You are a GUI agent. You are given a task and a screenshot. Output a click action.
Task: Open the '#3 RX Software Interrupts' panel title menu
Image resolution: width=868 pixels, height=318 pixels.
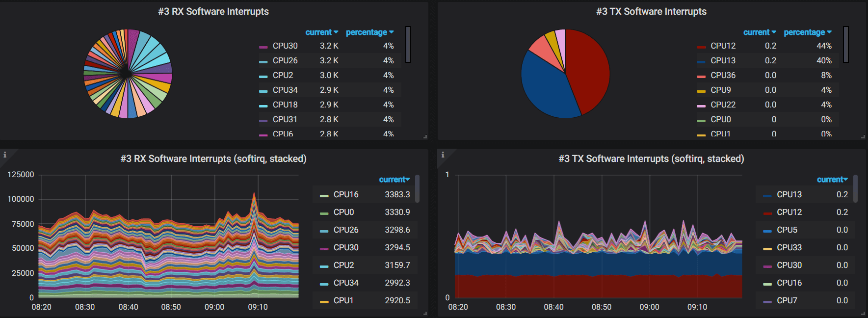(213, 12)
